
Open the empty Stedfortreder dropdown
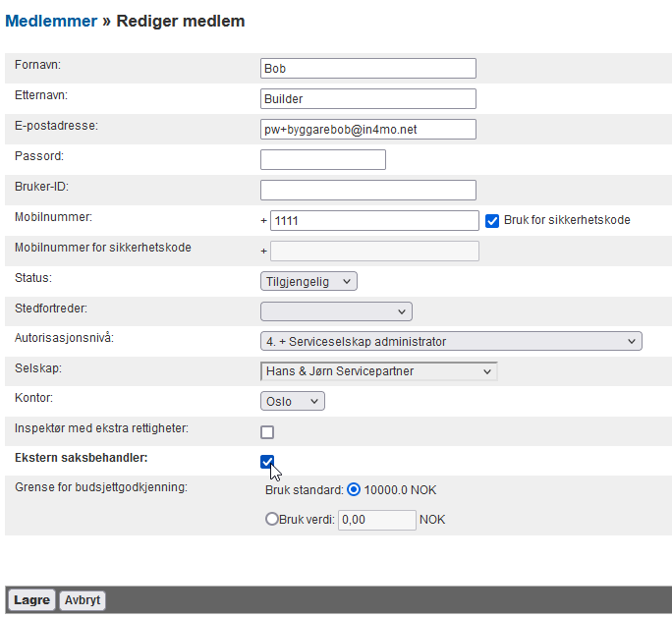(x=336, y=311)
